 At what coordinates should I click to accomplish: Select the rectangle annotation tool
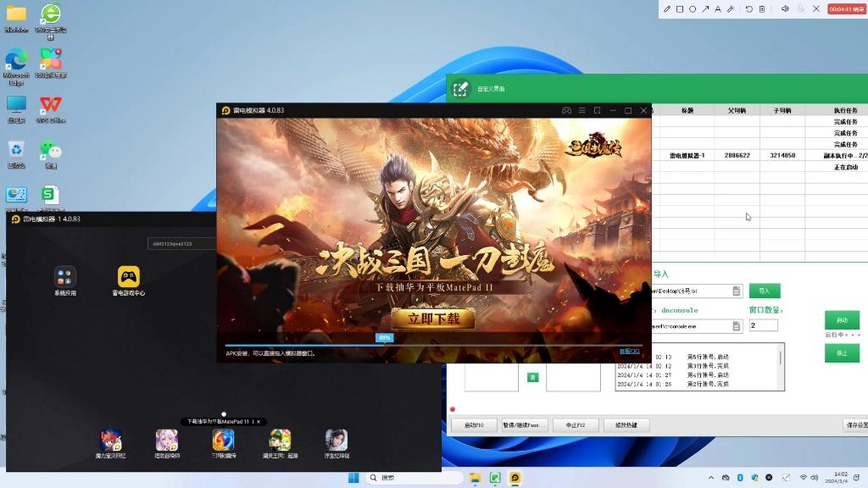point(680,8)
